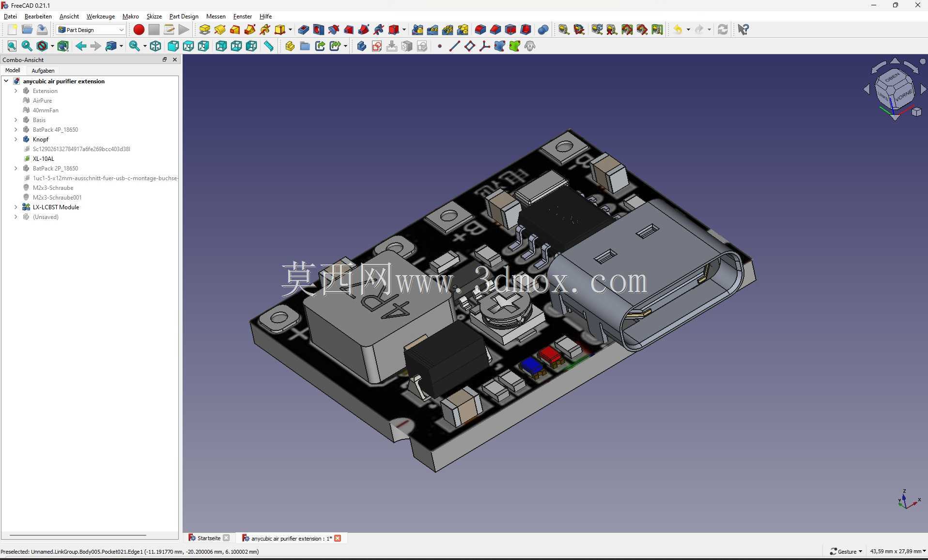Click the Additive Loft icon
Screen dimensions: 928x560
click(x=234, y=30)
